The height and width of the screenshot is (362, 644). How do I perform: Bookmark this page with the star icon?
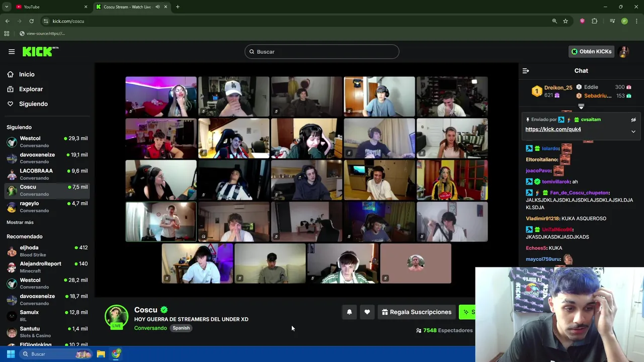point(566,21)
